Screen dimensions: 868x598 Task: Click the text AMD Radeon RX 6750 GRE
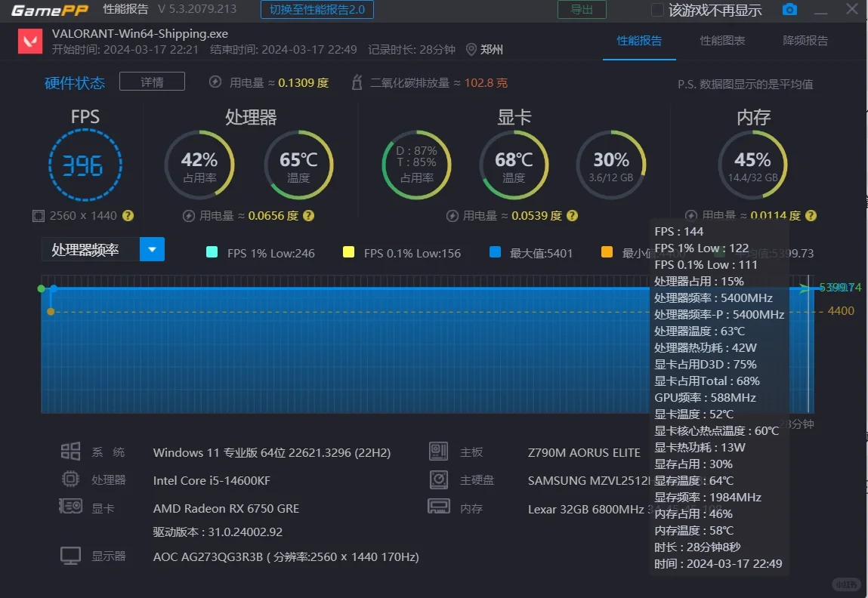[x=226, y=508]
